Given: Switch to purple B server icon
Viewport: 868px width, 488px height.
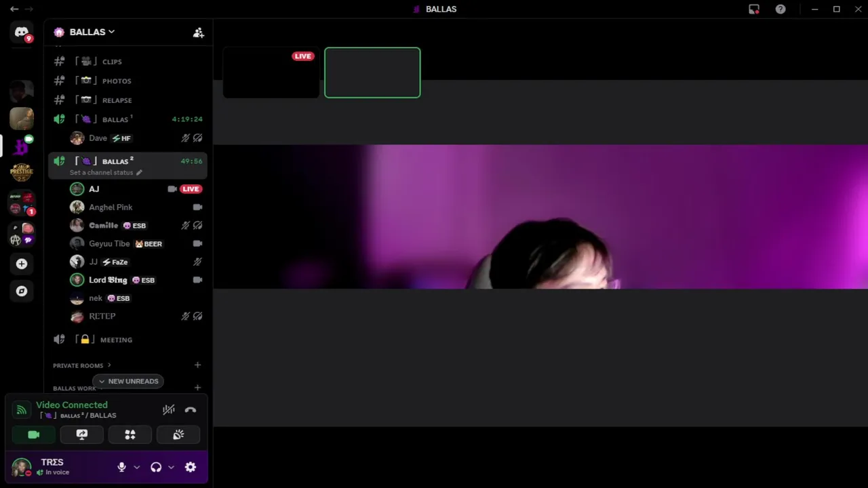Looking at the screenshot, I should pyautogui.click(x=22, y=146).
